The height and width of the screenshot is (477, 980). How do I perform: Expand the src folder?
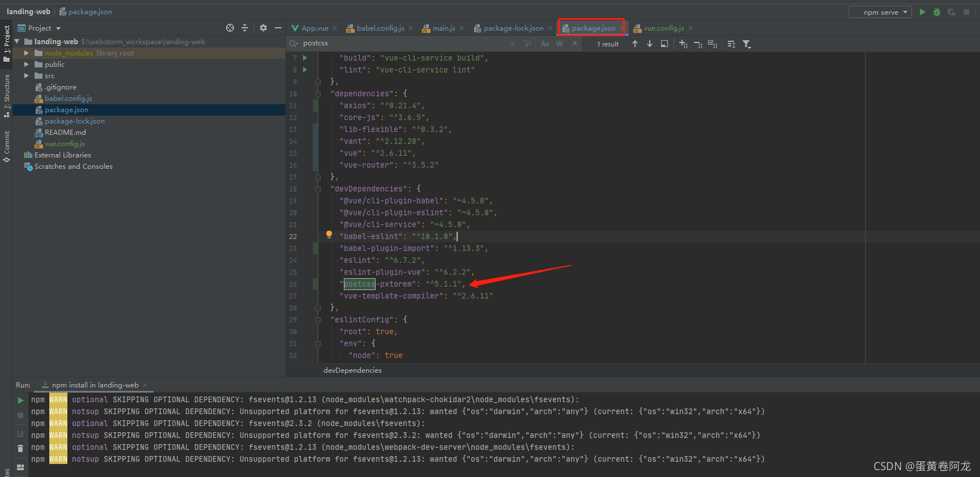click(26, 75)
